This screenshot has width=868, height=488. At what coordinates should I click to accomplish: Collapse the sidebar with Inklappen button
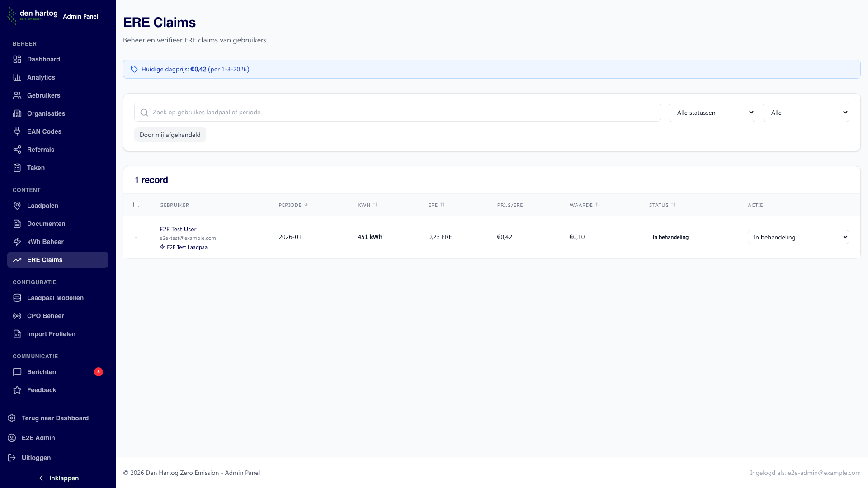(58, 478)
